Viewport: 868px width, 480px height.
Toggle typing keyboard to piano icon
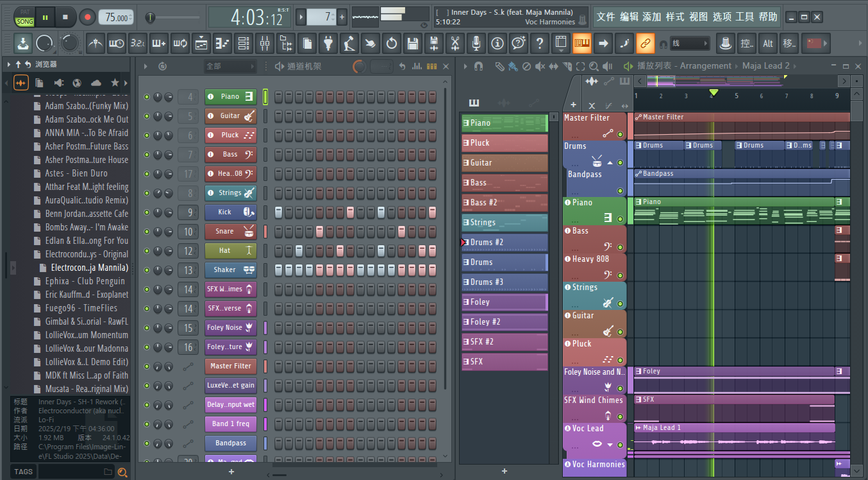coord(582,44)
